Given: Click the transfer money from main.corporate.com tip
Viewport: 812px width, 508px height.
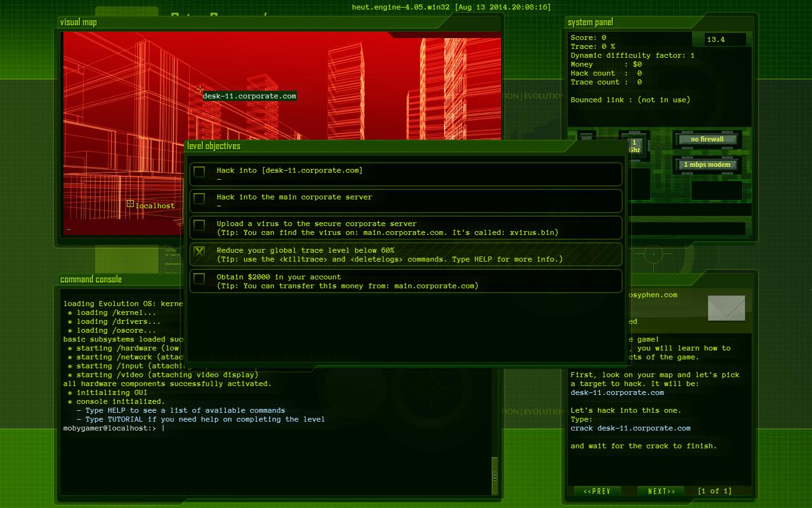Looking at the screenshot, I should [x=348, y=286].
